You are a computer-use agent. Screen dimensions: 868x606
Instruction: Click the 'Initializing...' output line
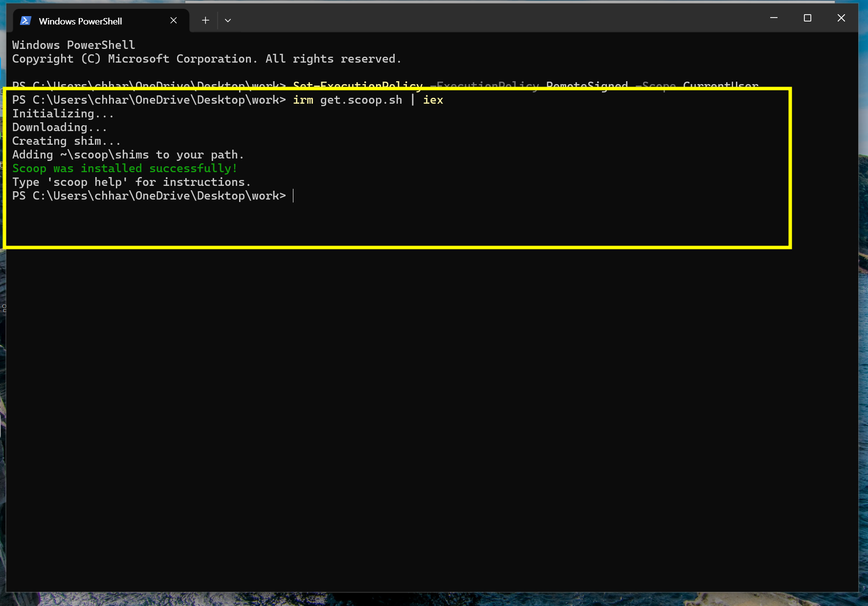pyautogui.click(x=63, y=113)
